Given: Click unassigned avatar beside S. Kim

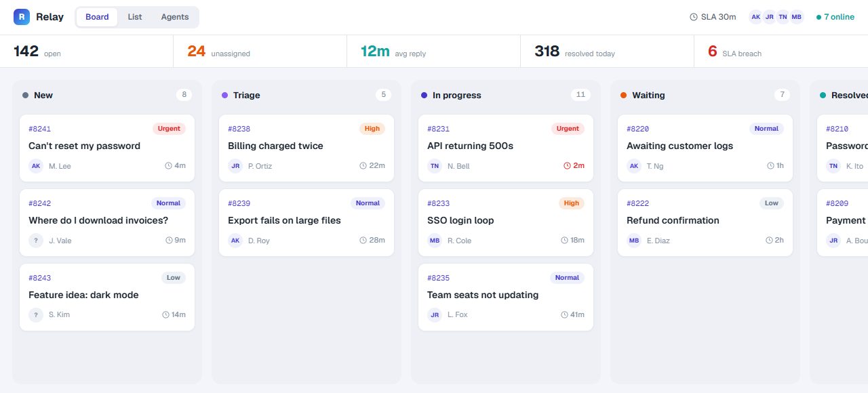Looking at the screenshot, I should click(36, 314).
